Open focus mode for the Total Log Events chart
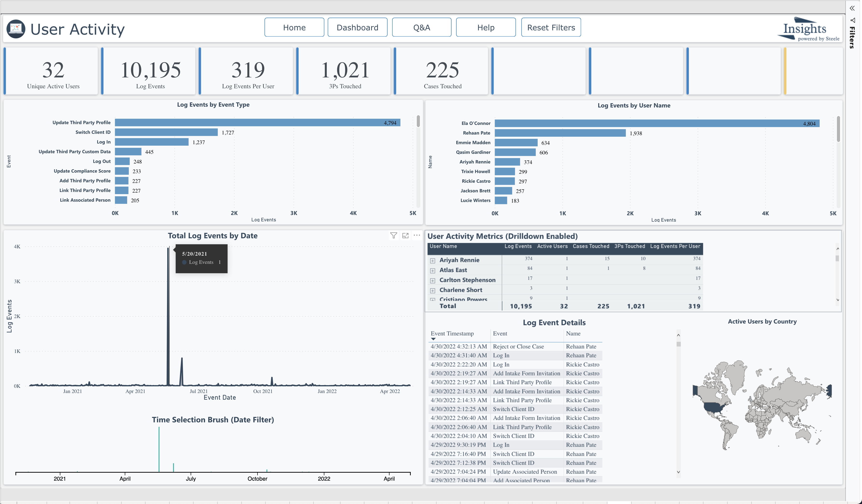862x504 pixels. [x=405, y=235]
